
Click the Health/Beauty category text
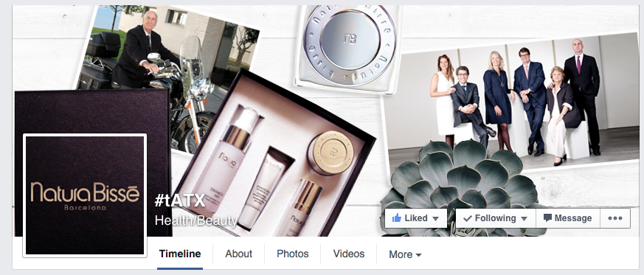tap(196, 221)
